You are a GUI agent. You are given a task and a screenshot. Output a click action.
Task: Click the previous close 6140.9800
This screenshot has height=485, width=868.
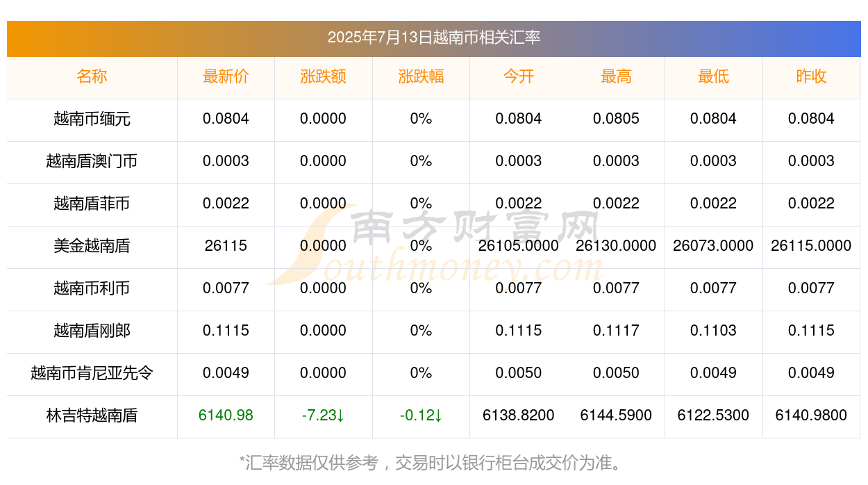click(811, 416)
